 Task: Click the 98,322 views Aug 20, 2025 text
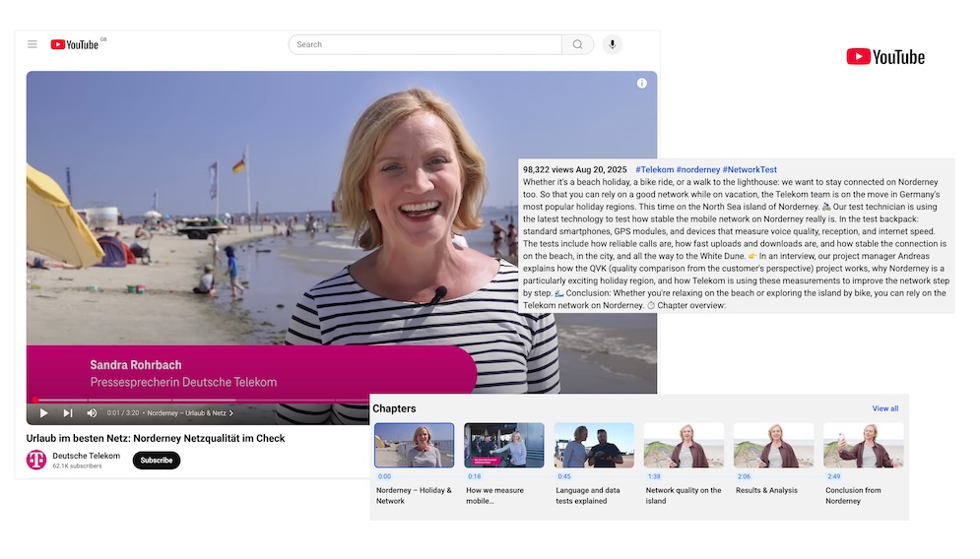[x=575, y=169]
